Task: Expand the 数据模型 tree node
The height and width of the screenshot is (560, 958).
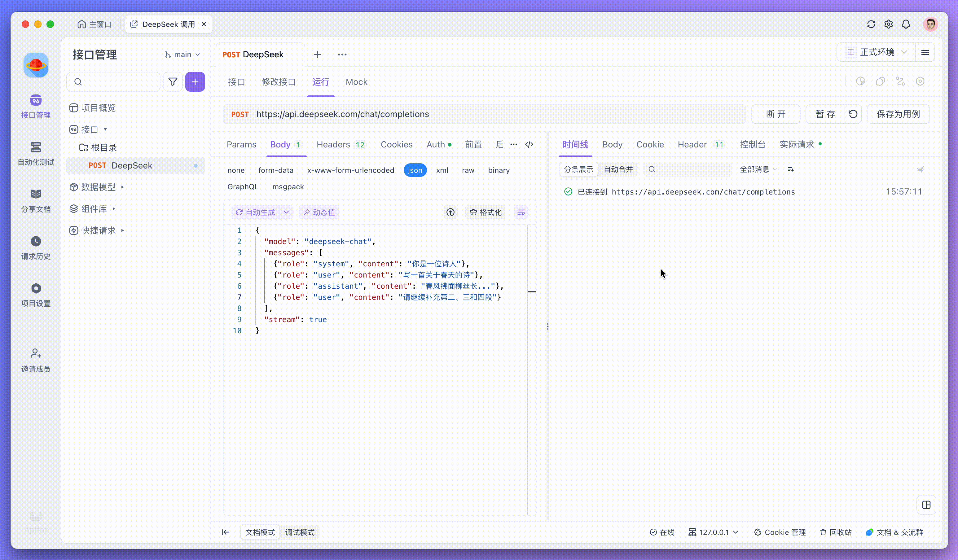Action: coord(122,187)
